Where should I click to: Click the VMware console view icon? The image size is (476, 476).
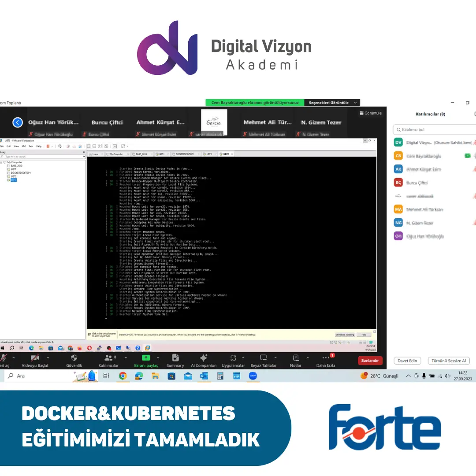(x=115, y=146)
